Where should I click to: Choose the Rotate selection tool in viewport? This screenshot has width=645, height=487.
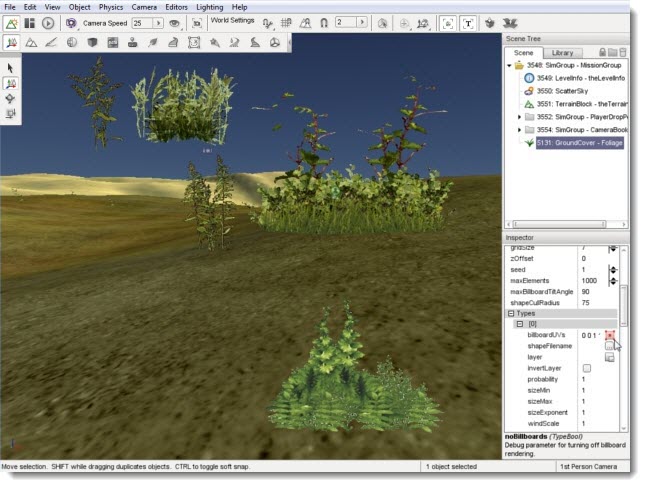10,98
